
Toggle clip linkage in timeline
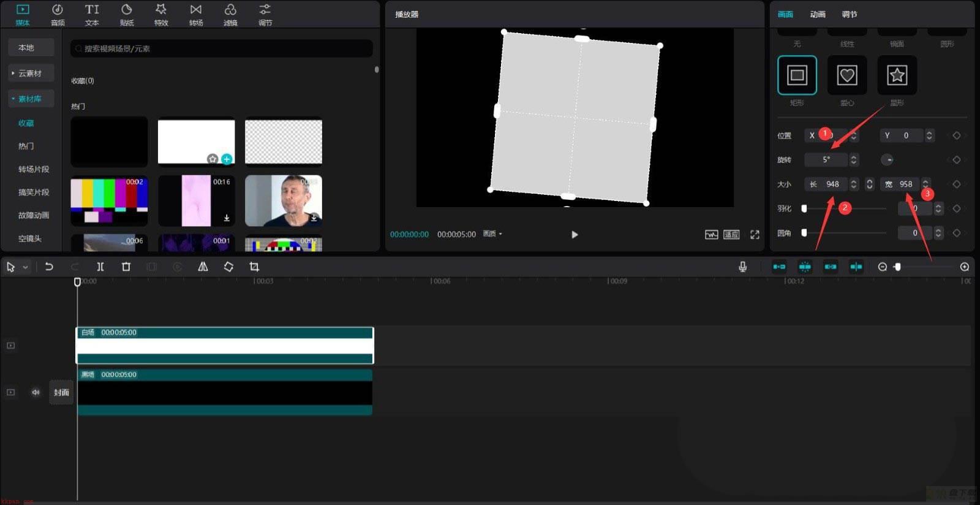831,267
